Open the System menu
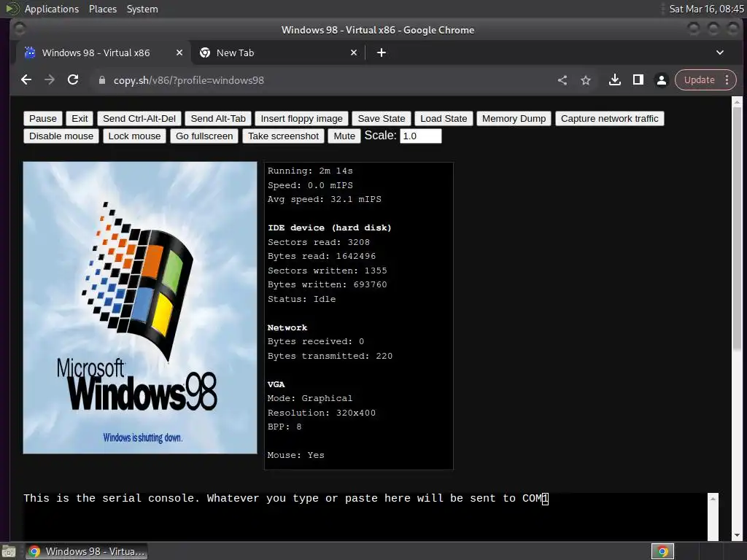The image size is (747, 560). (x=142, y=9)
